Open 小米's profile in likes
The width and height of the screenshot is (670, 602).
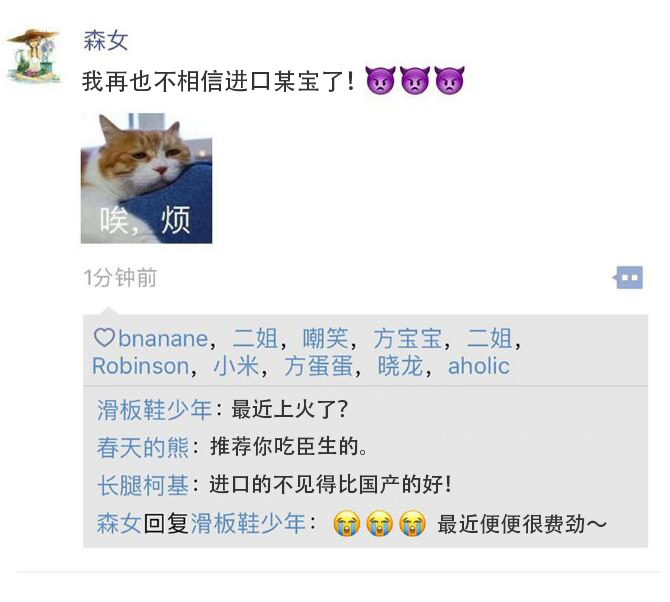[236, 366]
